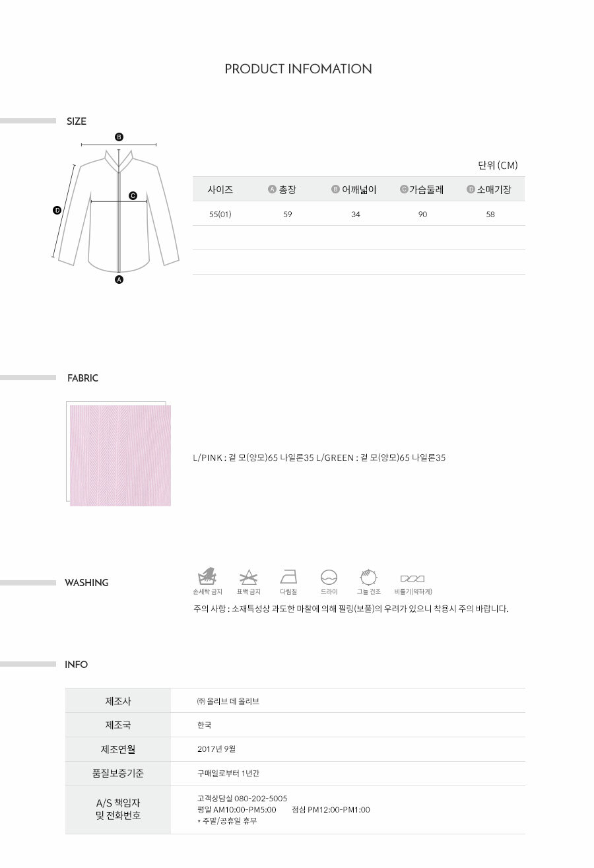This screenshot has width=594, height=868.
Task: Select the ironing care icon
Action: [288, 576]
